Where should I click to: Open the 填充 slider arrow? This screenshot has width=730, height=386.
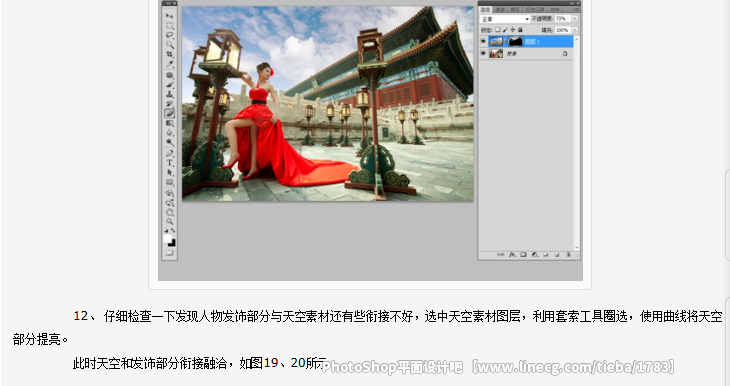click(575, 30)
